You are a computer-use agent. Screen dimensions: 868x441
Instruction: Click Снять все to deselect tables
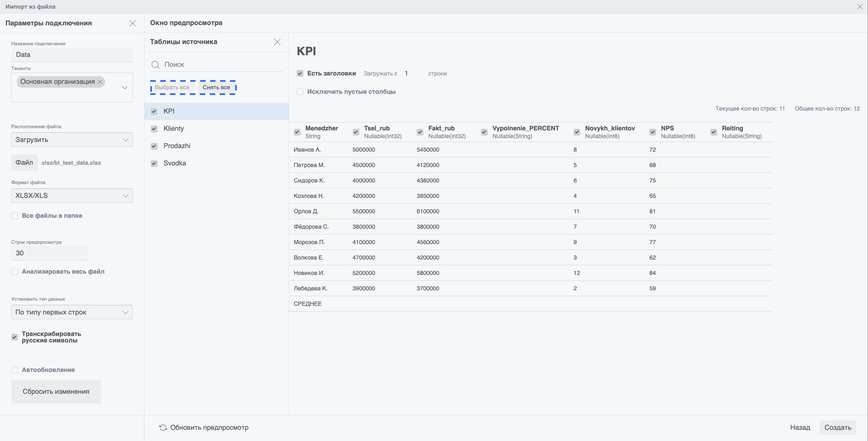click(216, 88)
